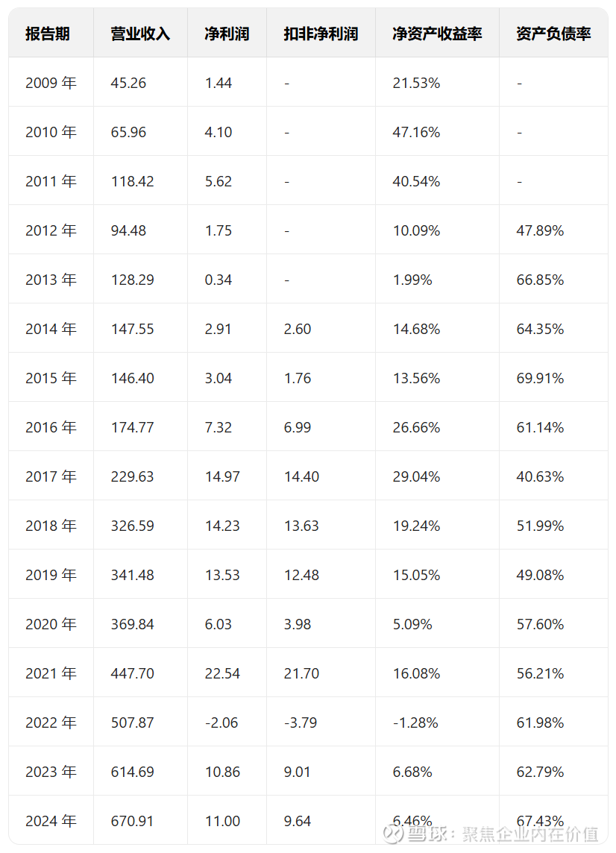Image resolution: width=616 pixels, height=853 pixels.
Task: Click the Xueqiu snowball logo watermark
Action: [x=395, y=833]
